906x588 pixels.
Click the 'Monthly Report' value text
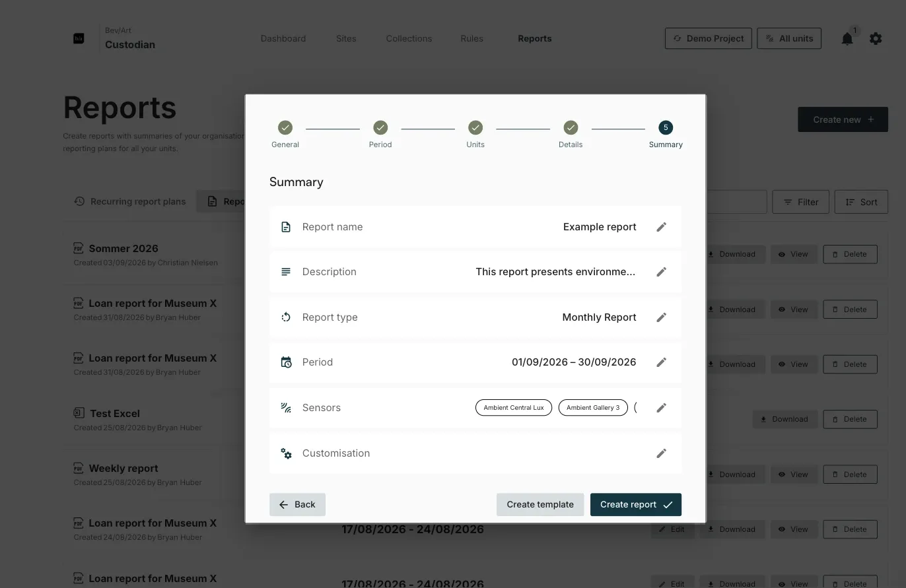coord(599,317)
